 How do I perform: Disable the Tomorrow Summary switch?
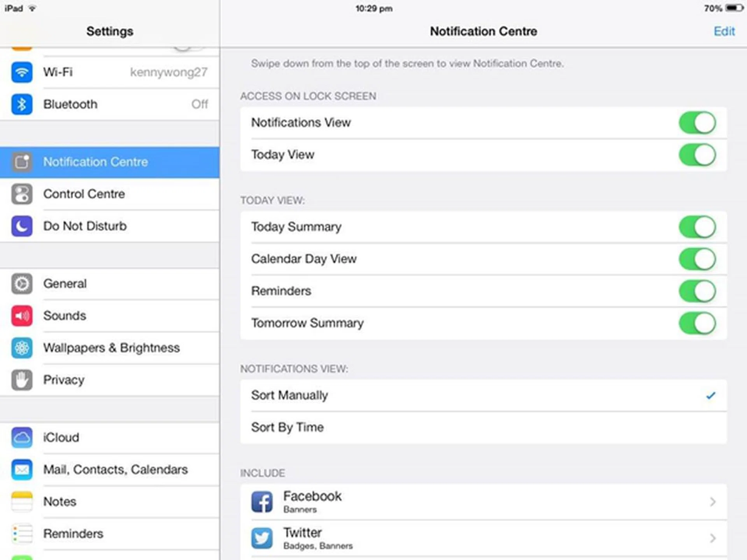697,323
